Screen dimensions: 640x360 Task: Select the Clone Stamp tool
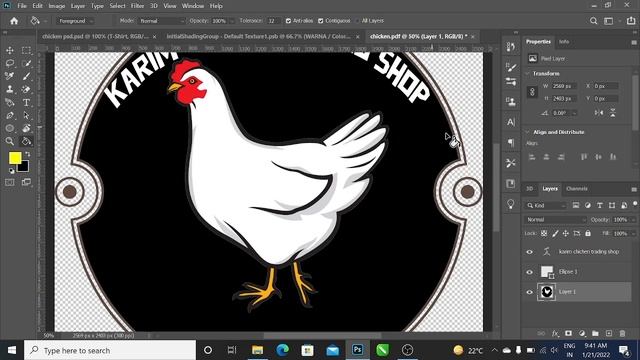click(10, 89)
